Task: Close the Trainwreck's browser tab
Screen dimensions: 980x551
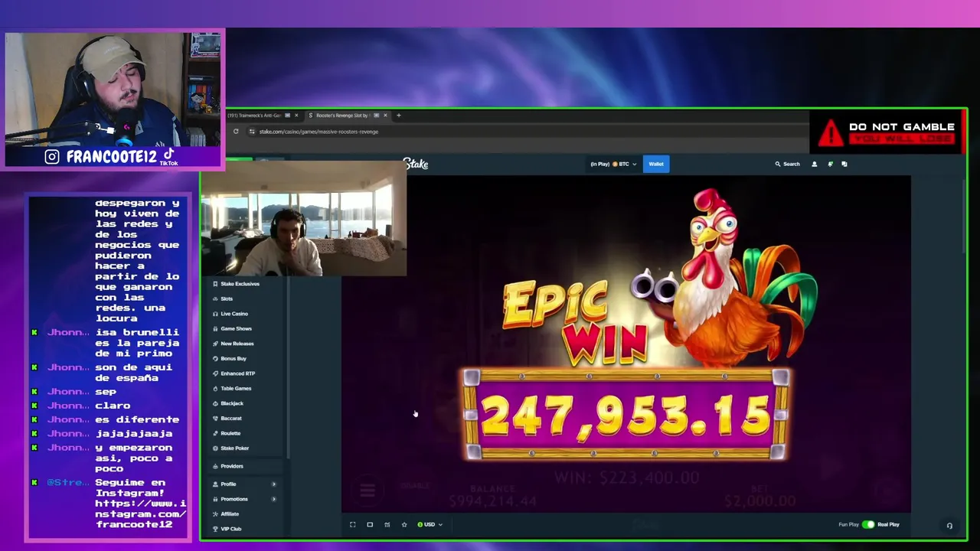Action: tap(296, 116)
